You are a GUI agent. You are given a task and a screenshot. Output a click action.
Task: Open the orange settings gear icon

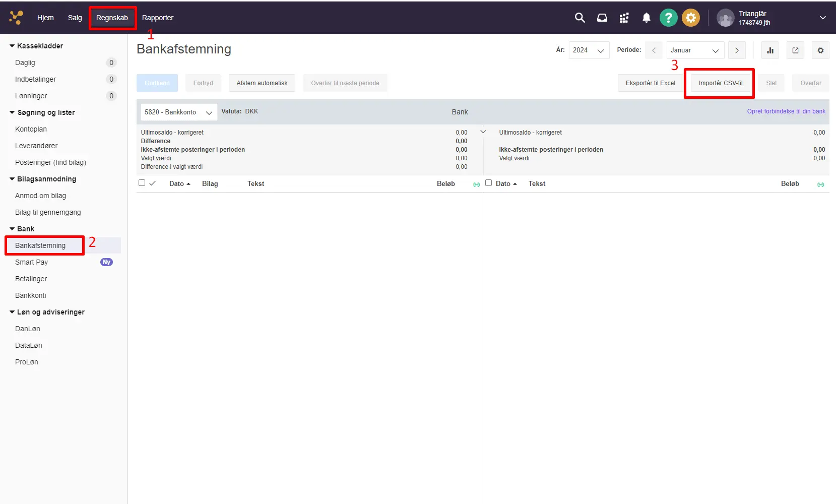(x=690, y=18)
